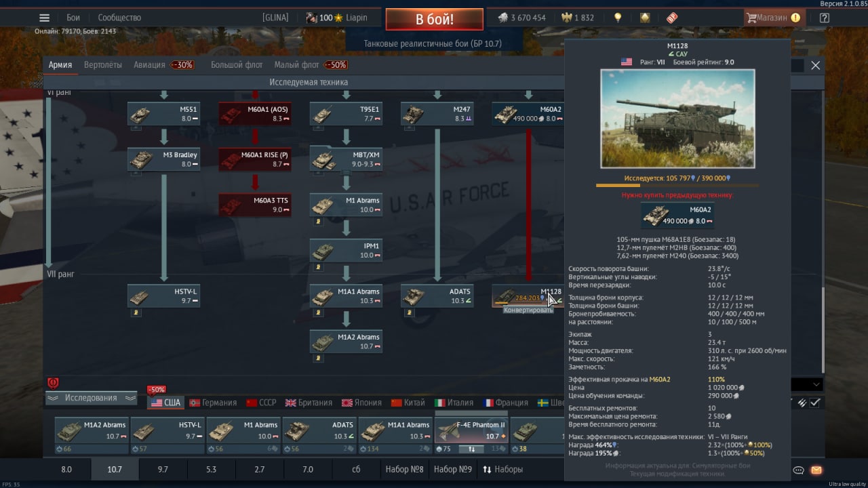
Task: Click Конвертировать on the M1128 card
Action: (x=528, y=310)
